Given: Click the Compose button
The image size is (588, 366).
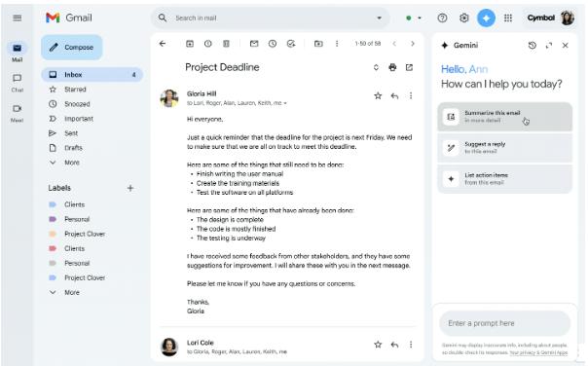Looking at the screenshot, I should pos(72,48).
